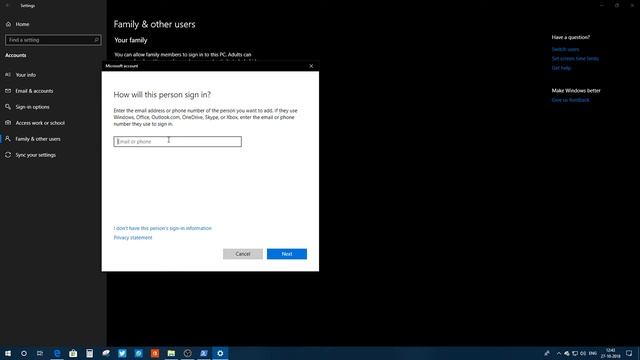Click the Settings back arrow

[7, 6]
